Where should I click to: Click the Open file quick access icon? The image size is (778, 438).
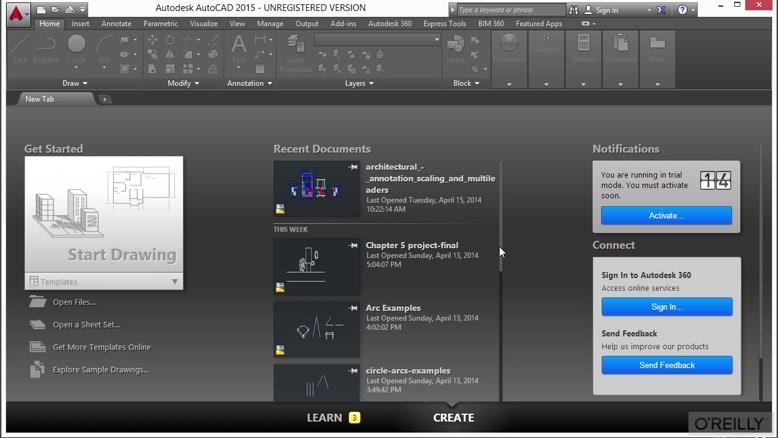point(56,9)
